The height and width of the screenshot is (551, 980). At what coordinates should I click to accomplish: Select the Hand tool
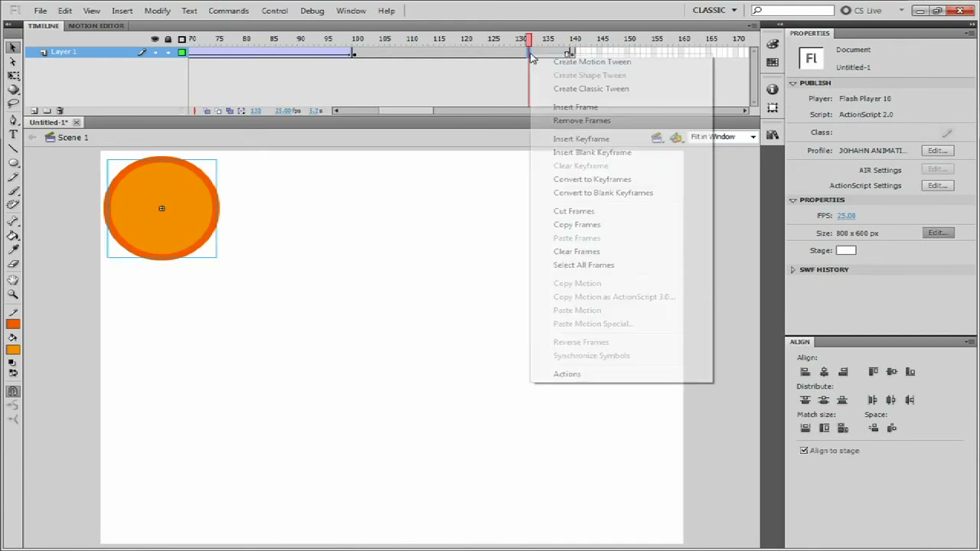[13, 281]
